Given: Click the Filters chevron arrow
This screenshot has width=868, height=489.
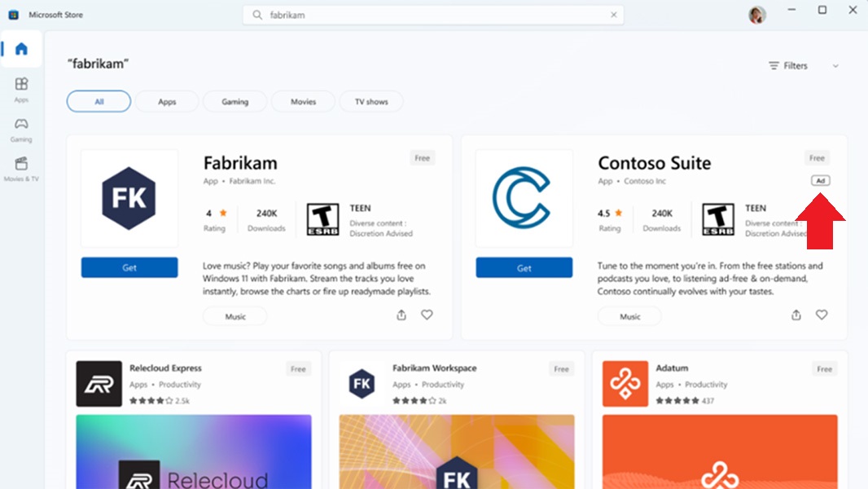Looking at the screenshot, I should click(835, 66).
